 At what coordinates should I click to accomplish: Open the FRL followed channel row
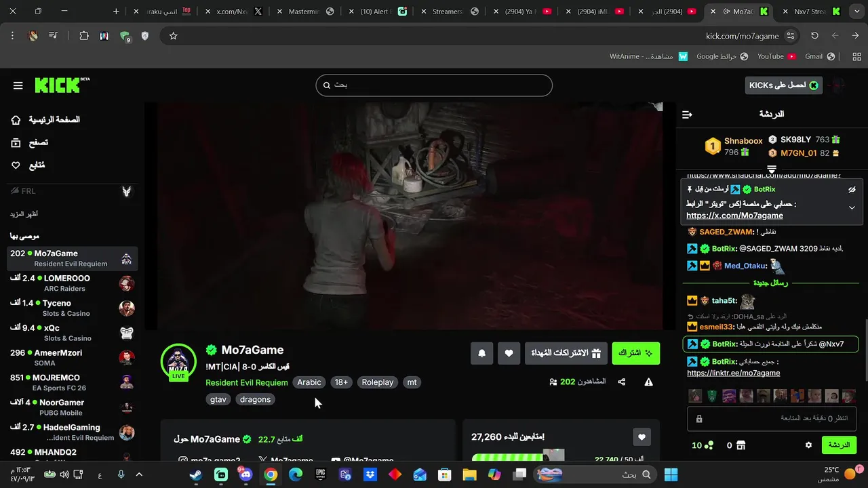(x=72, y=191)
